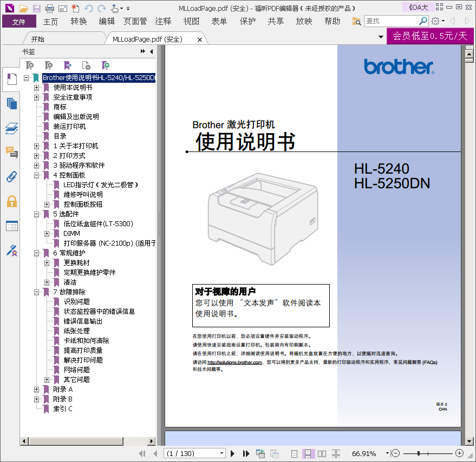Open the 主页 ribbon tab

coord(50,22)
